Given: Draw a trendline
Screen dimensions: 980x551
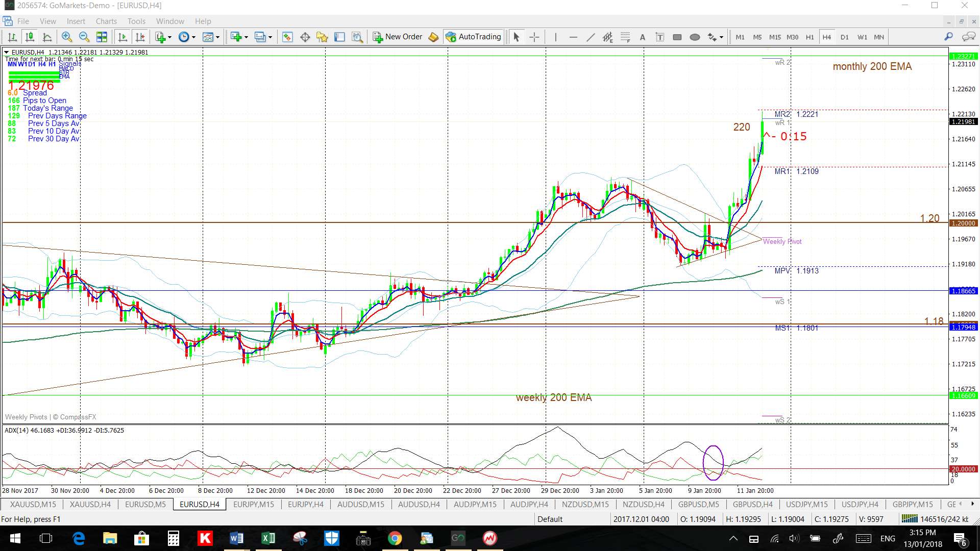Looking at the screenshot, I should (591, 37).
